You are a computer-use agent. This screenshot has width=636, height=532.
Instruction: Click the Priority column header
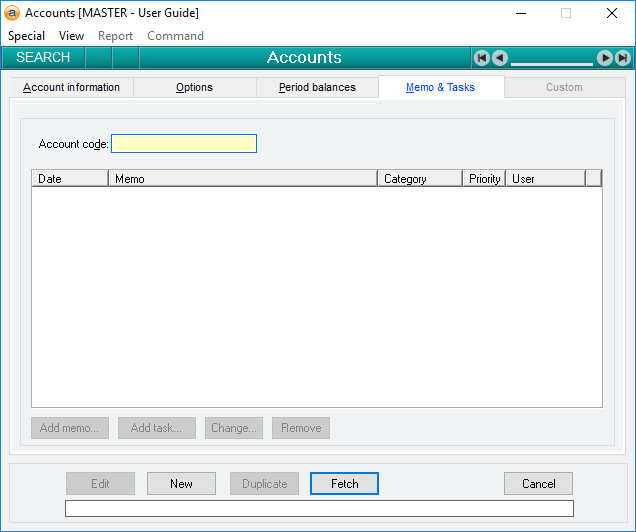(484, 179)
